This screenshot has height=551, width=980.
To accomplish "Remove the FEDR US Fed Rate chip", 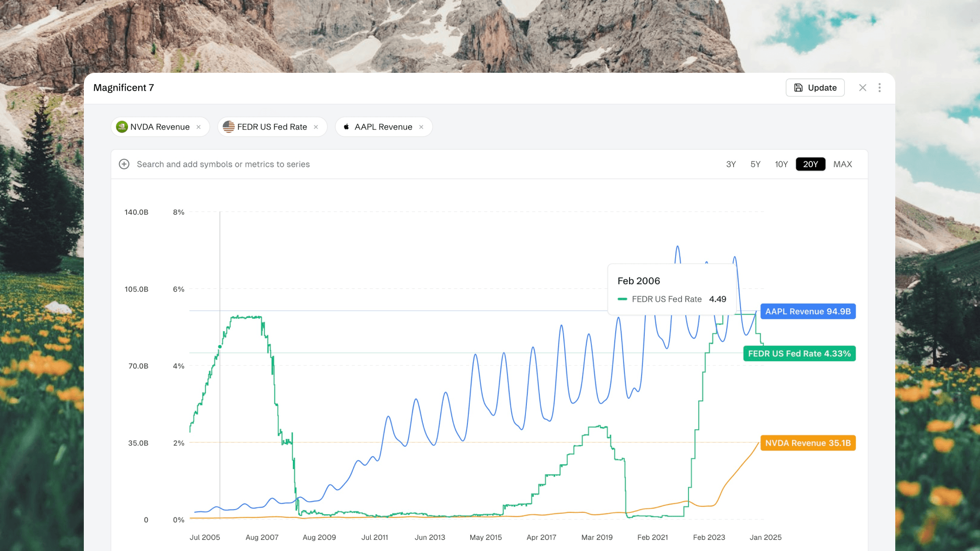I will coord(316,127).
